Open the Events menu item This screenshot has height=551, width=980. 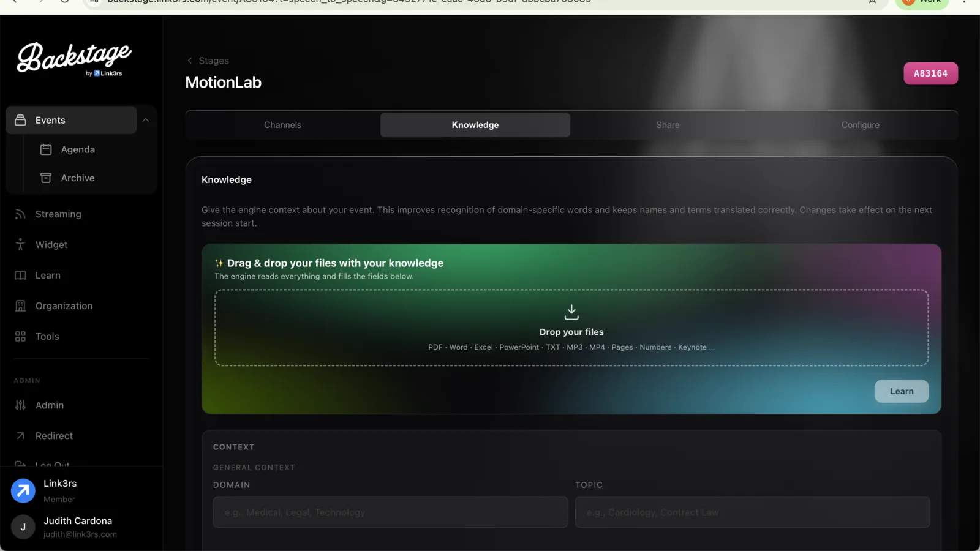click(x=71, y=120)
